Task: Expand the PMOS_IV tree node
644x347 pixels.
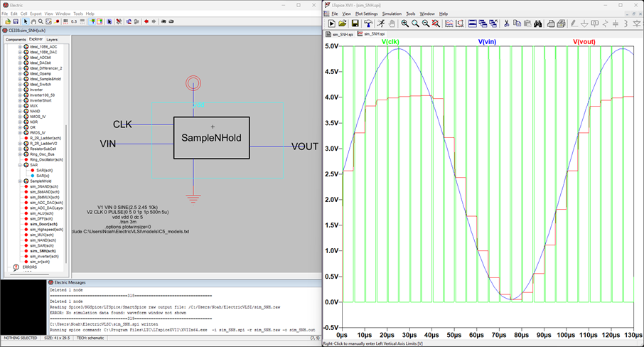Action: [20, 133]
